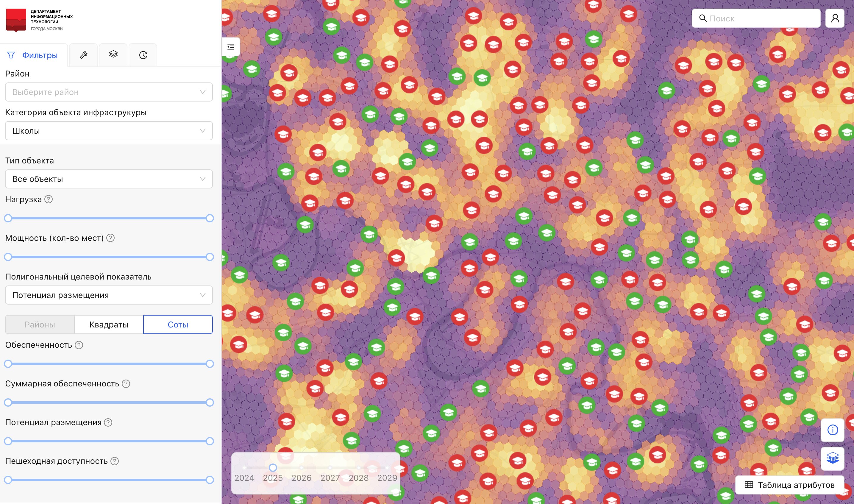Open the wrench tools tab

[84, 55]
